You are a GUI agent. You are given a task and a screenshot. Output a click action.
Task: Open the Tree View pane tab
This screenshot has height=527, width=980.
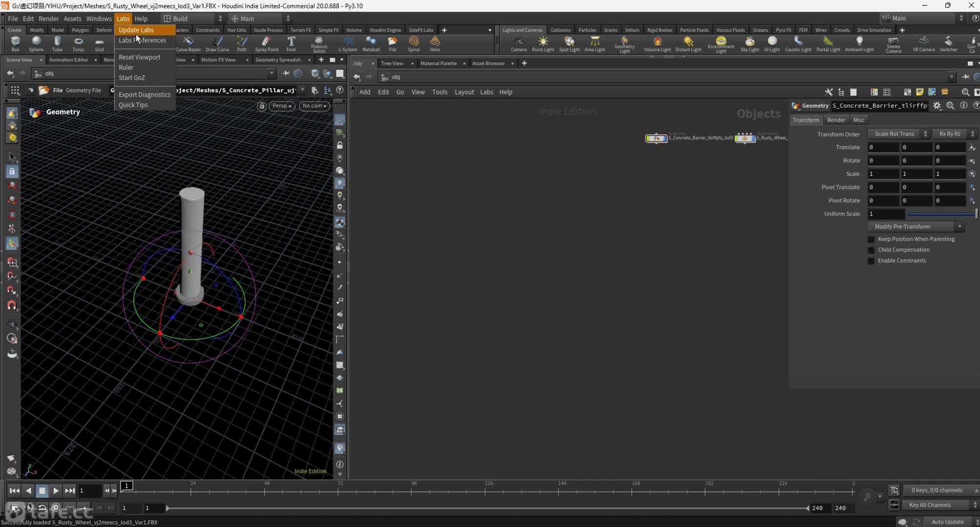pos(392,63)
